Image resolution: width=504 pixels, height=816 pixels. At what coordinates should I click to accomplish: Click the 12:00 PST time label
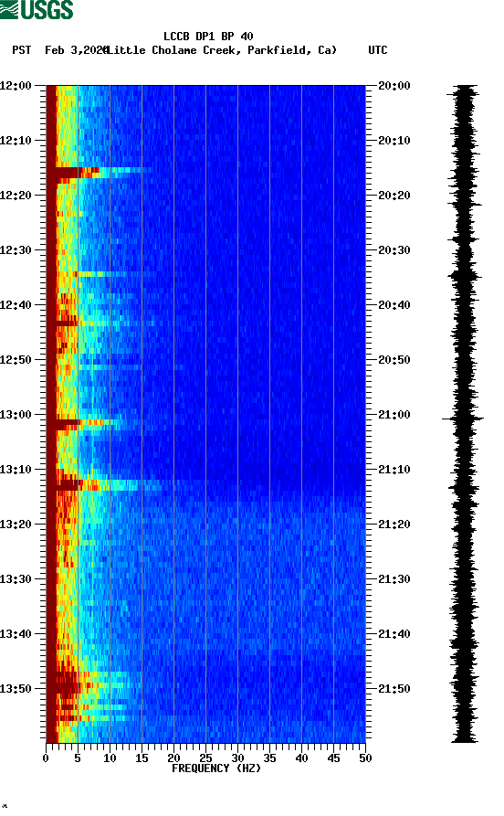click(16, 85)
